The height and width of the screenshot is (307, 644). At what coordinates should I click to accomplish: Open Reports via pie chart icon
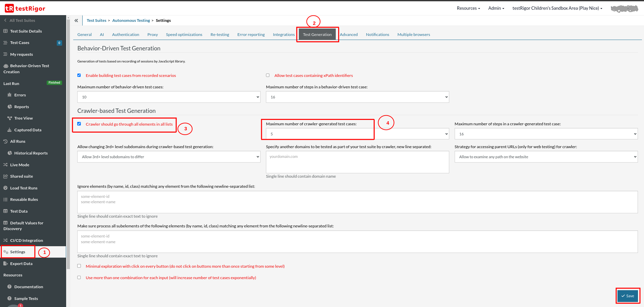point(9,107)
